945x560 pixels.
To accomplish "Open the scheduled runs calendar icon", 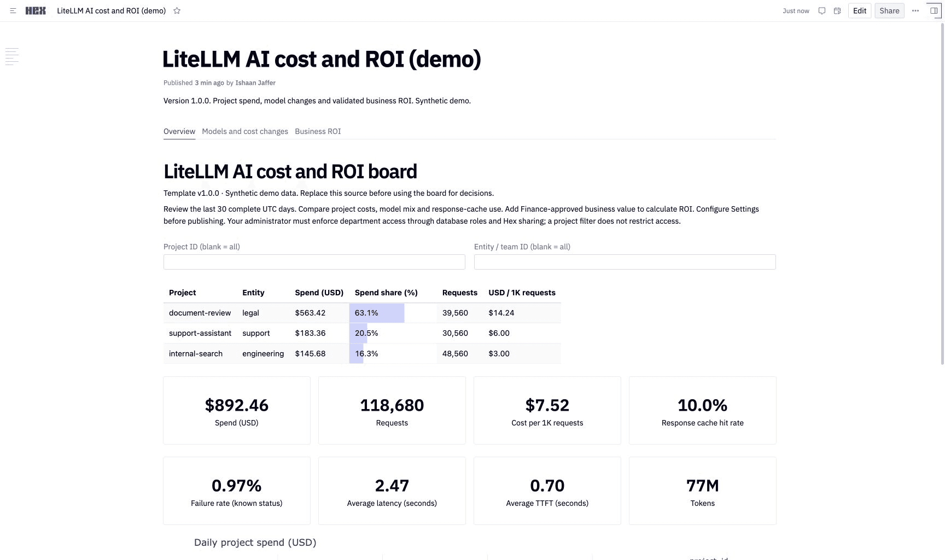I will click(837, 11).
